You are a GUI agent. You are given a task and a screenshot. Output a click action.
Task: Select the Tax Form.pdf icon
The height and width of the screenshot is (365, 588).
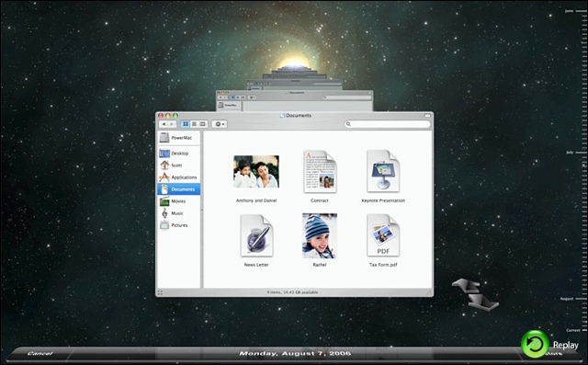[x=383, y=235]
